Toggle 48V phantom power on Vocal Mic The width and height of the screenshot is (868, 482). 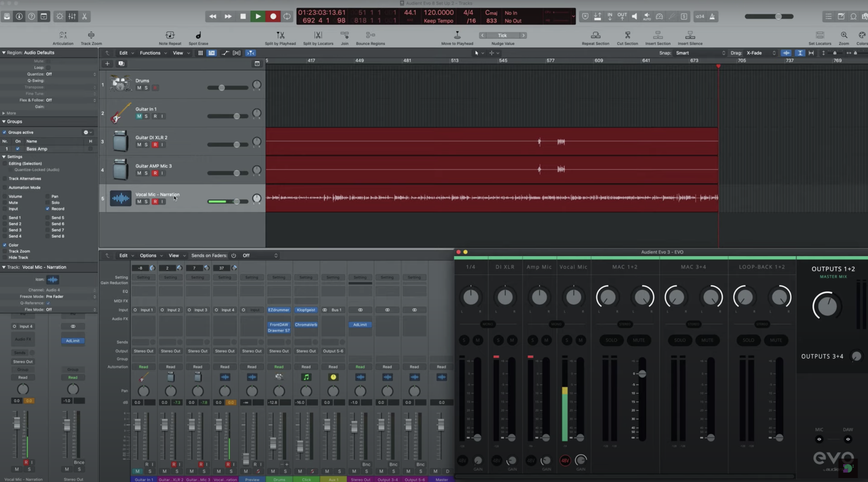(565, 460)
